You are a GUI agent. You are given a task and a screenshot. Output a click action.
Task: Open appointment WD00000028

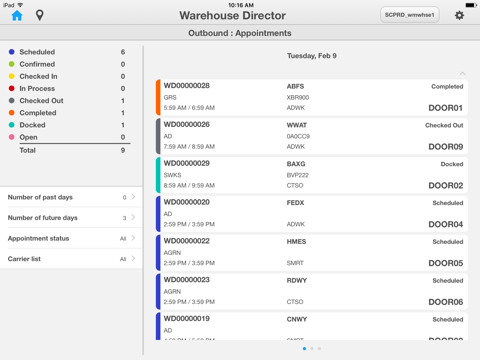click(x=312, y=97)
